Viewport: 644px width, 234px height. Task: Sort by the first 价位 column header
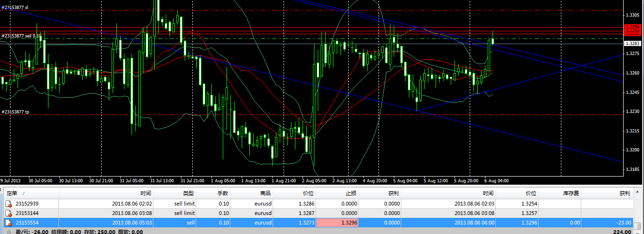295,193
